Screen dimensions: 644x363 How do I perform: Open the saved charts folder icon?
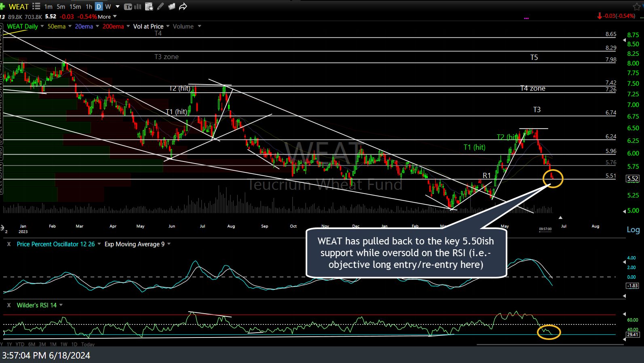coord(171,6)
